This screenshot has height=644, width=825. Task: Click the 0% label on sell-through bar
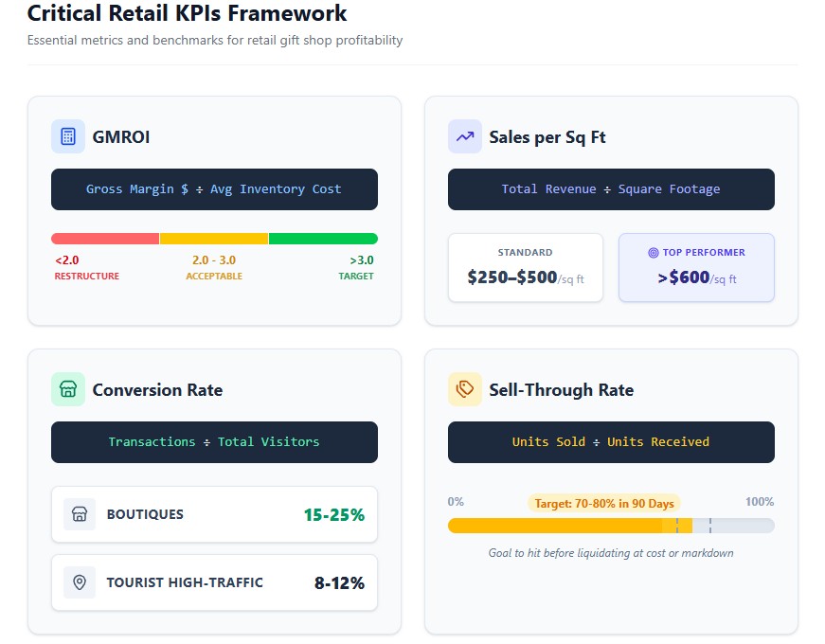[456, 501]
